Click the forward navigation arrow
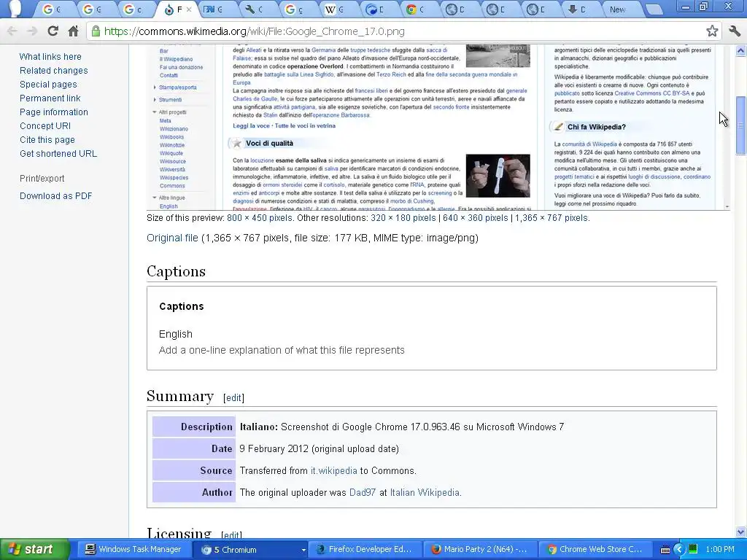Screen dimensions: 747x560 (x=32, y=31)
